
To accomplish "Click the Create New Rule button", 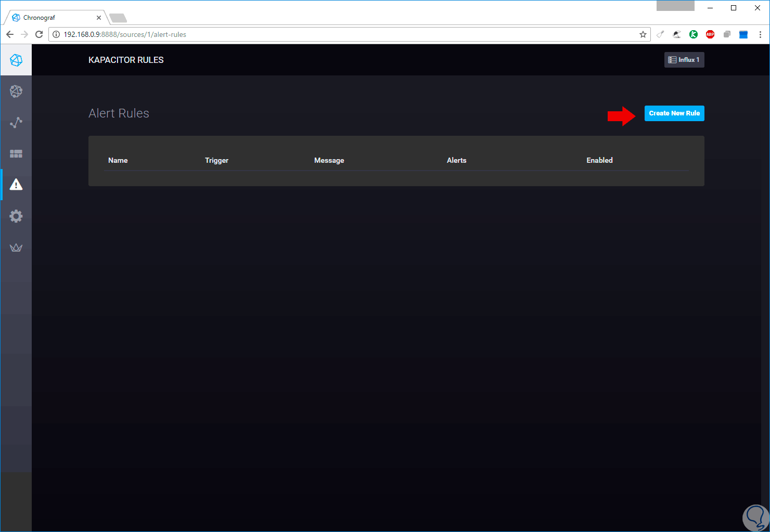I will tap(674, 113).
